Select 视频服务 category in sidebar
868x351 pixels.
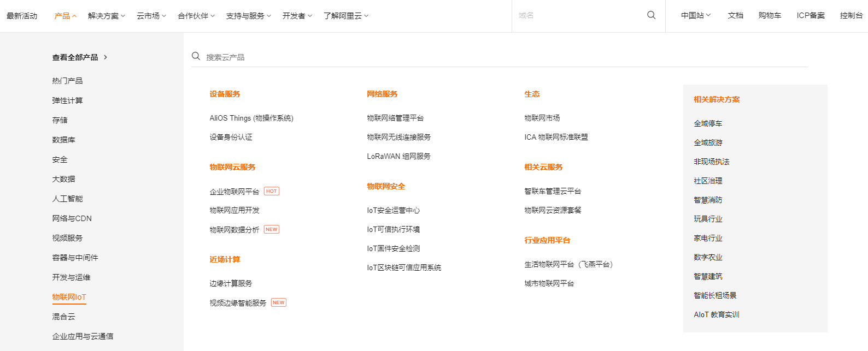[68, 238]
